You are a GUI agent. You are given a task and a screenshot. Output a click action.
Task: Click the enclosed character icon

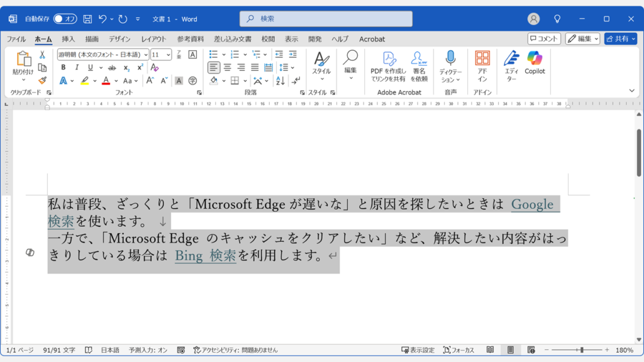[x=192, y=80]
